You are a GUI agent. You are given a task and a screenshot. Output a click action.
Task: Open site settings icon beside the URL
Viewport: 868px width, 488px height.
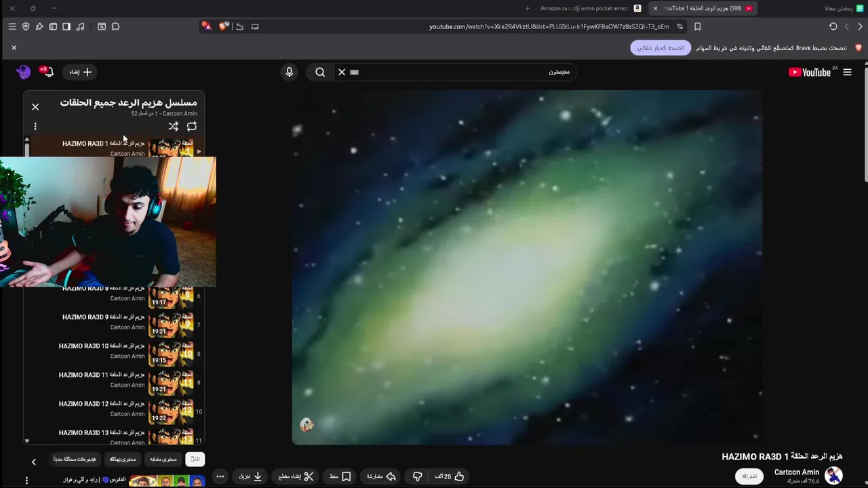pyautogui.click(x=680, y=26)
